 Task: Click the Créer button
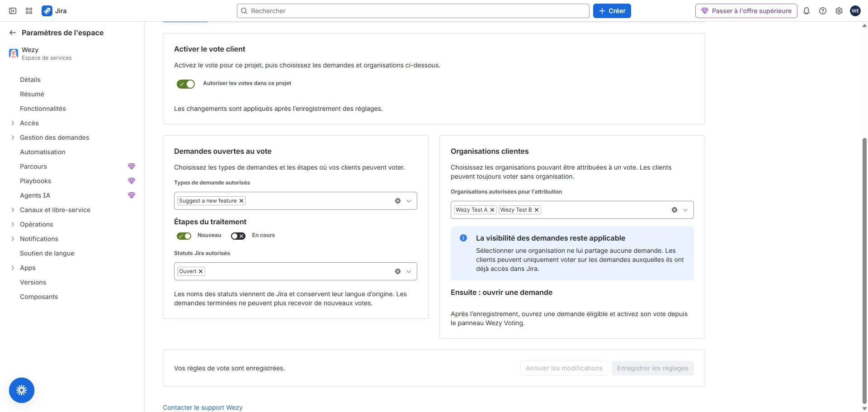pyautogui.click(x=612, y=11)
